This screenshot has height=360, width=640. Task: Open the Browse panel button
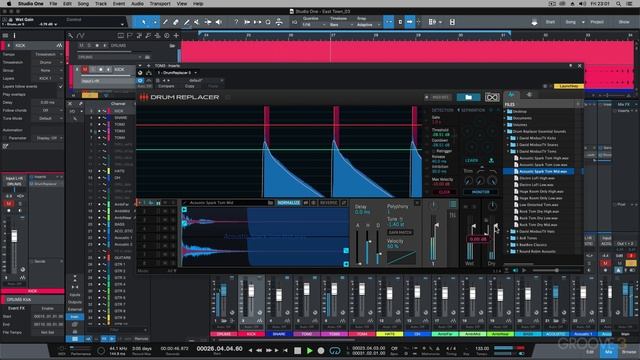click(629, 351)
